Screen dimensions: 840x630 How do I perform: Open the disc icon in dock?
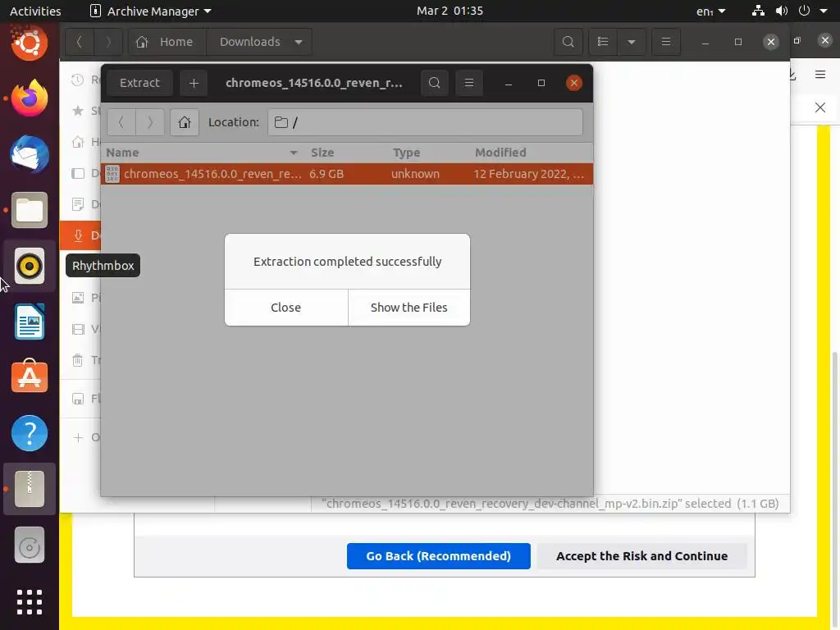[x=30, y=545]
